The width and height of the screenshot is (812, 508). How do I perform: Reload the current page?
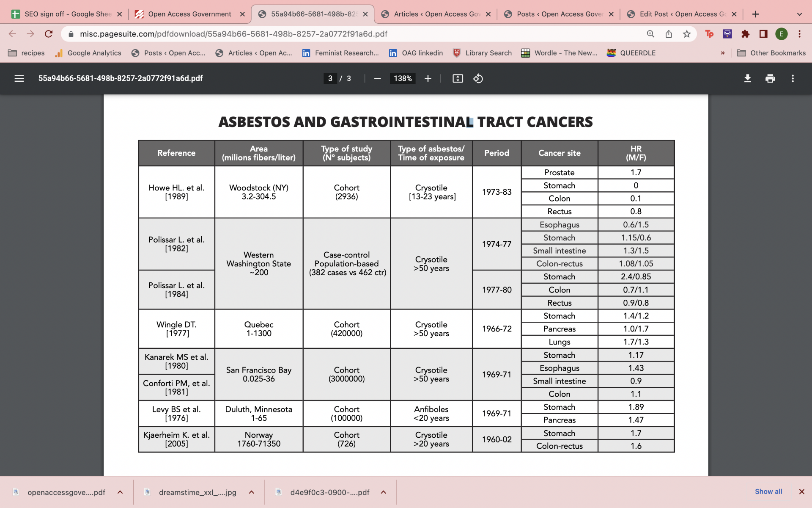click(49, 34)
